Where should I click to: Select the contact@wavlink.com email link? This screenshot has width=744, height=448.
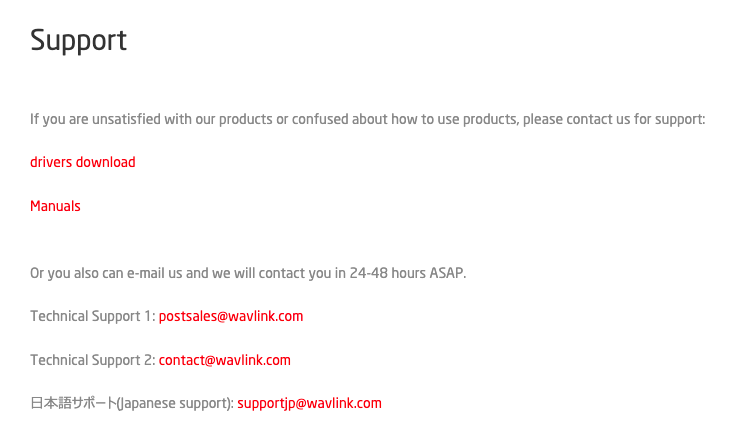[x=224, y=360]
